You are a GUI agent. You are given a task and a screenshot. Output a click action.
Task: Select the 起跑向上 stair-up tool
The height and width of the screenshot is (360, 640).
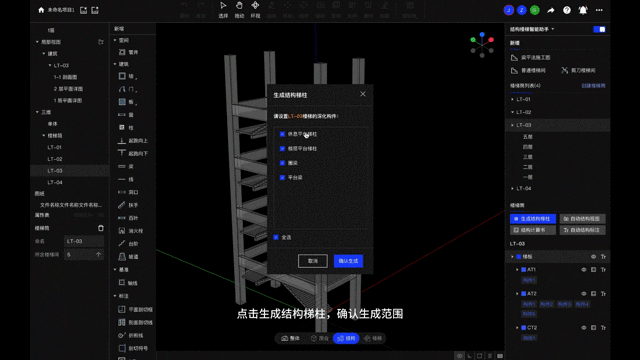133,140
